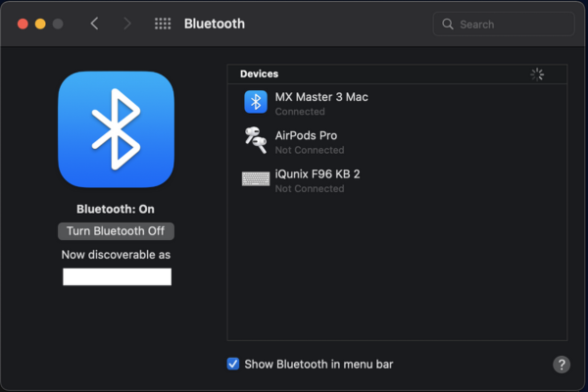Minimize the window with the yellow button

[40, 24]
